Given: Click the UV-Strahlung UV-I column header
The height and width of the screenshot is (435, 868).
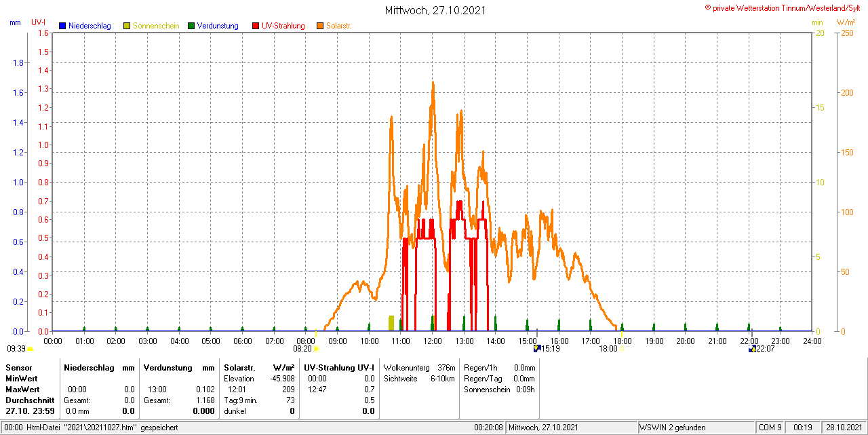Looking at the screenshot, I should (339, 367).
